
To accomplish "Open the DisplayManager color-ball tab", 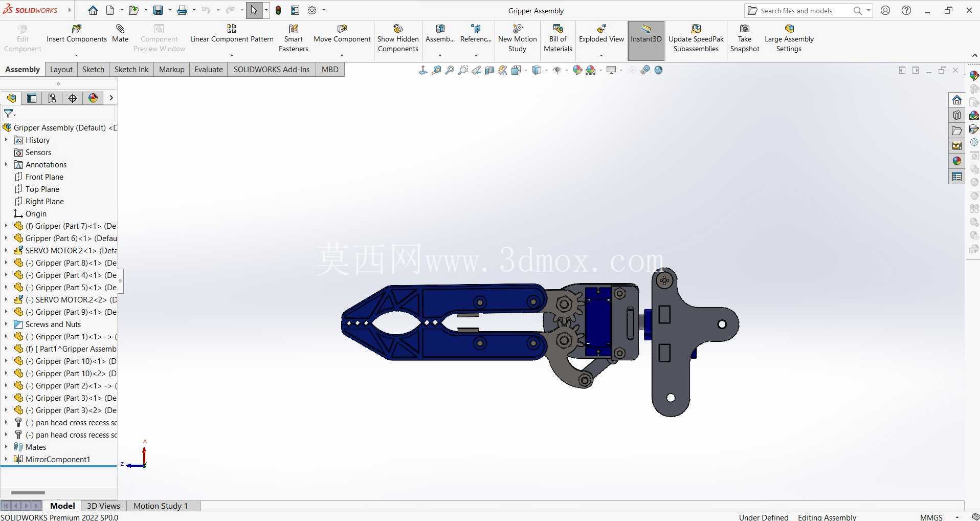I will pyautogui.click(x=93, y=98).
